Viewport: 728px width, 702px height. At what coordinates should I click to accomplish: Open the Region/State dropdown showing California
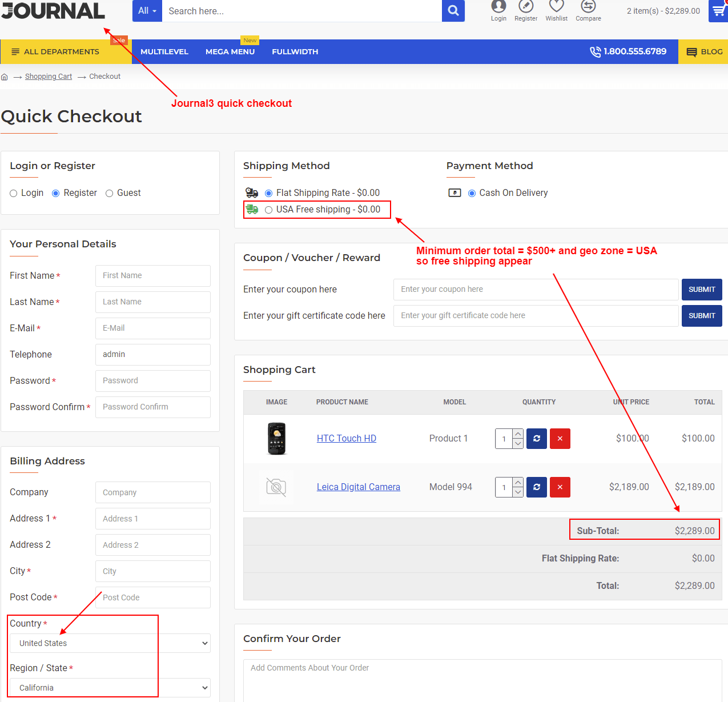(x=110, y=687)
